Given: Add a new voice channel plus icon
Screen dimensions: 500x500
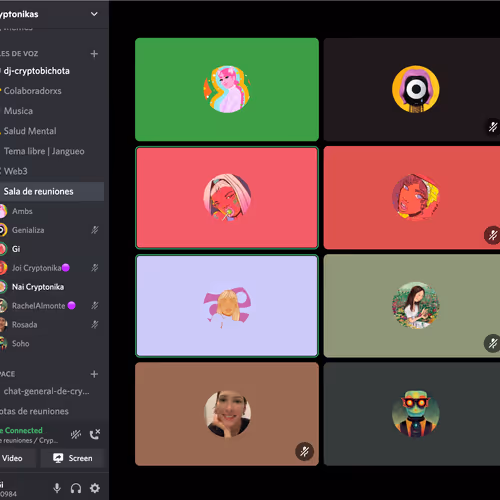Looking at the screenshot, I should (94, 54).
